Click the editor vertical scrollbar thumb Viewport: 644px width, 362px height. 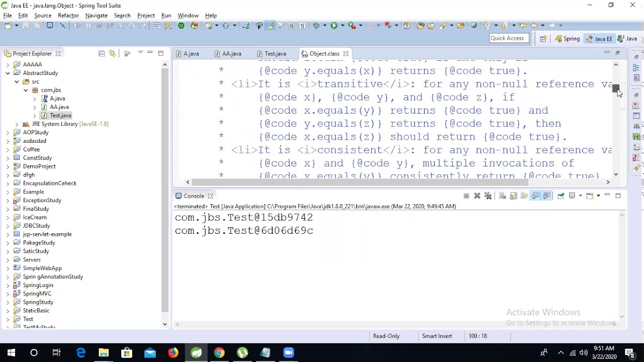[x=616, y=89]
